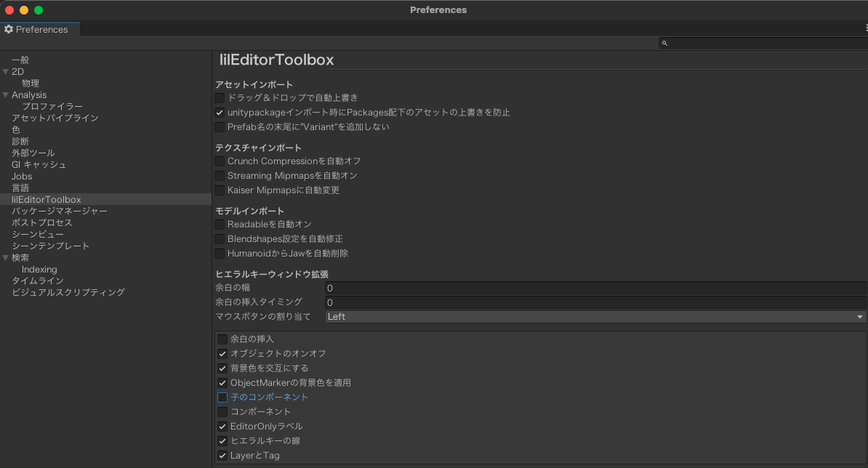Click the 余白の幅 input field

[x=509, y=288]
